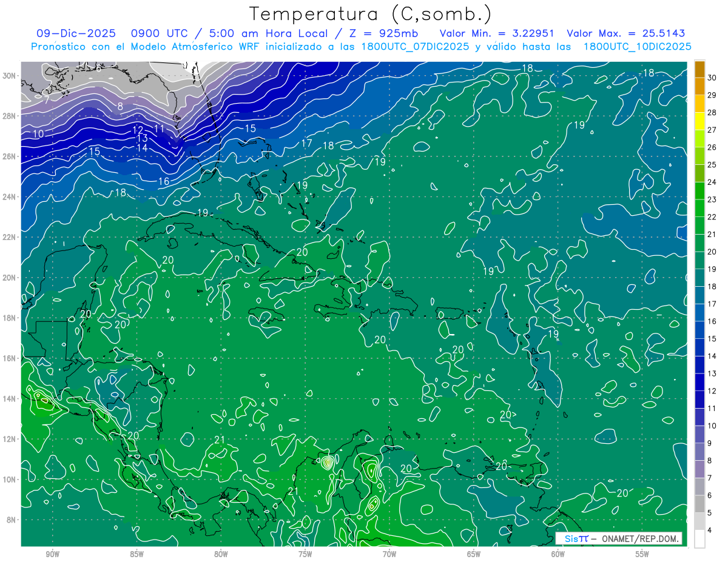Click the "ONAMET/REP.DOM." credit text
The width and height of the screenshot is (728, 562).
pos(640,538)
